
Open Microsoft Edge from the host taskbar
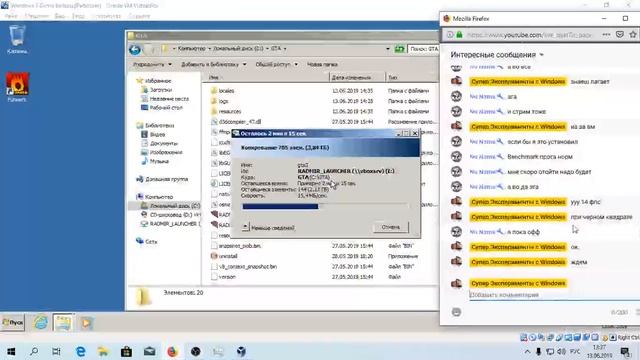click(80, 351)
